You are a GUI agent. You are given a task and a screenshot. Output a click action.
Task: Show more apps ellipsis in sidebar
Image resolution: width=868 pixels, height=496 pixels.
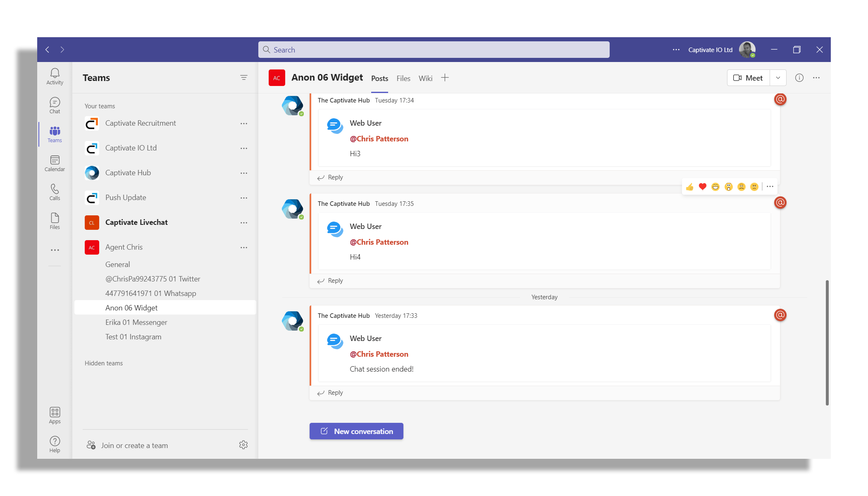pos(55,250)
